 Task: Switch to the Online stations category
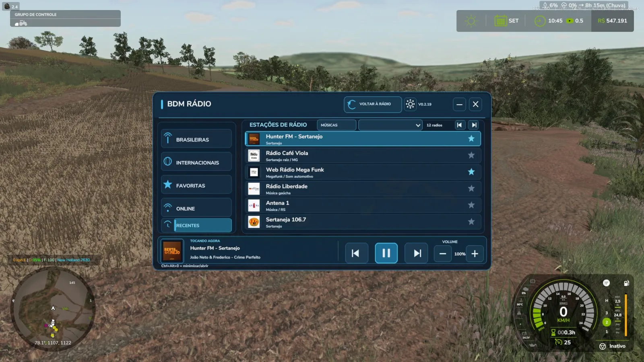(x=196, y=208)
